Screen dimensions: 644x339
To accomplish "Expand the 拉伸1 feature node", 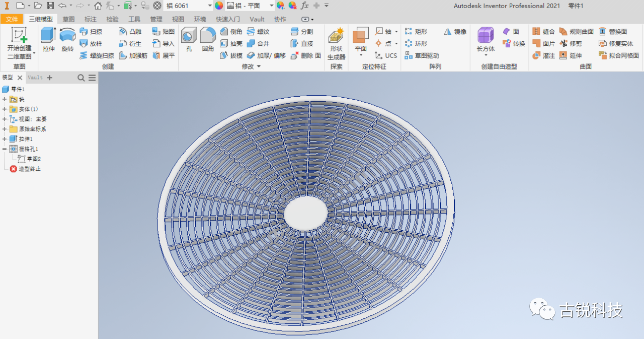I will point(5,139).
